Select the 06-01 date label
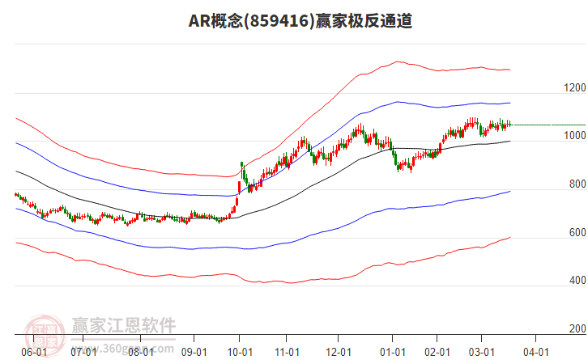The height and width of the screenshot is (364, 588). 34,353
